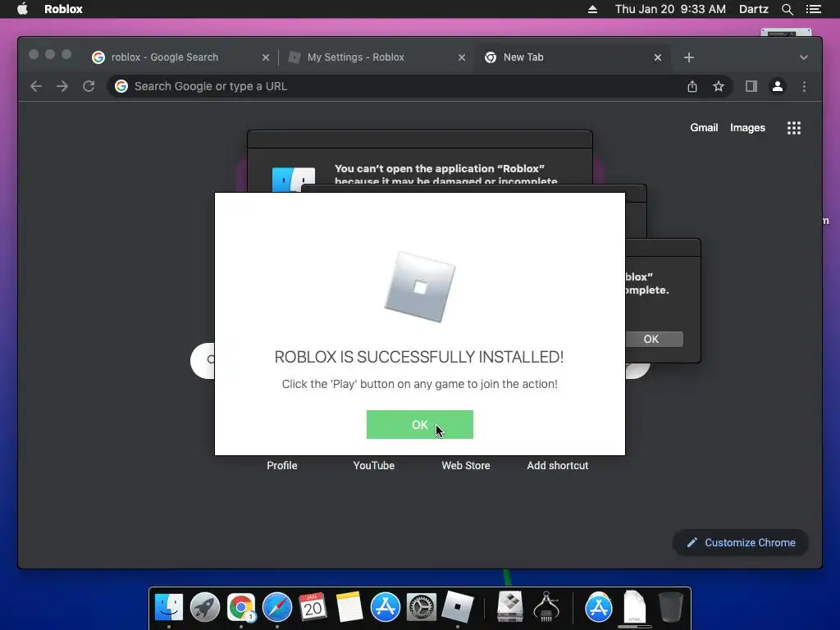Open the Roblox menu in the menu bar

pos(63,9)
